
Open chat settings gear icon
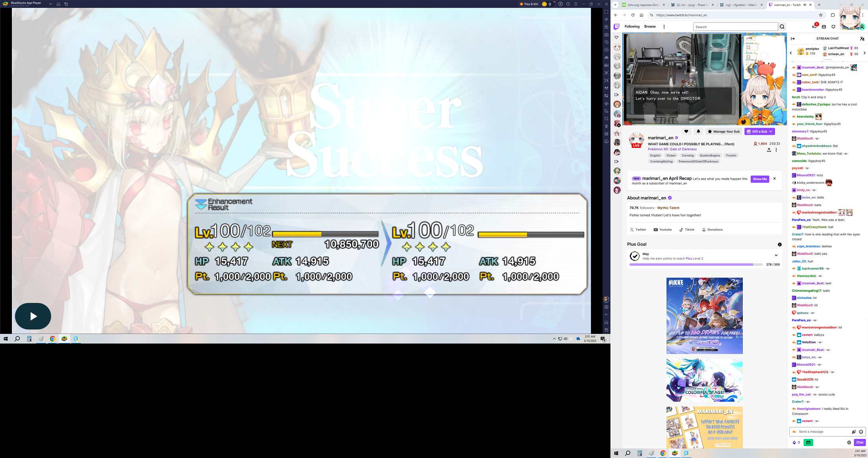click(x=849, y=442)
